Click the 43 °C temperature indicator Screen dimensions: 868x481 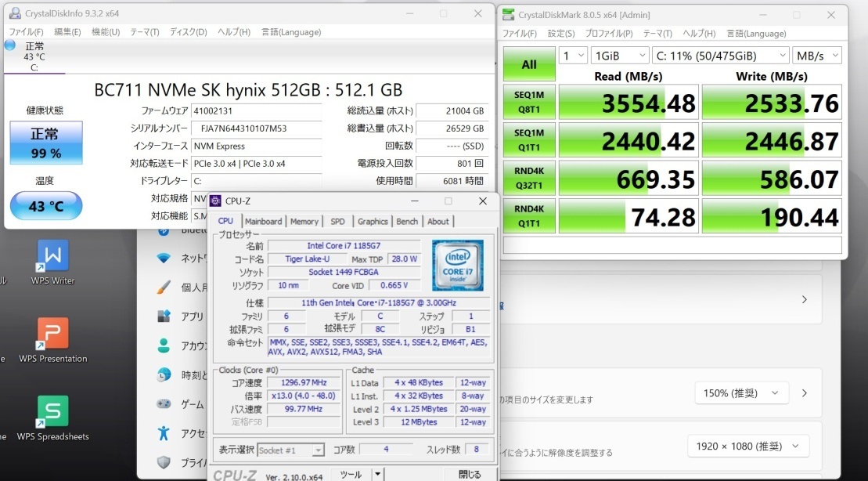tap(45, 206)
